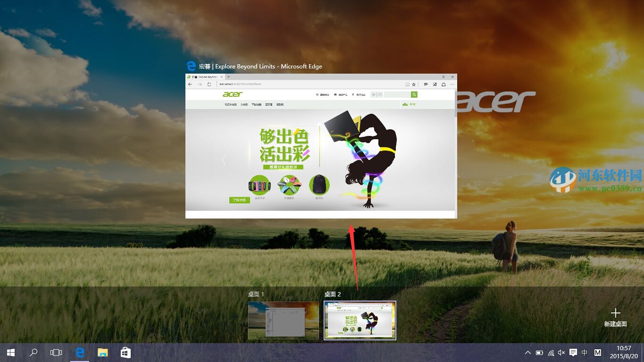The image size is (644, 362).
Task: Open Action Center notification icon
Action: click(572, 352)
